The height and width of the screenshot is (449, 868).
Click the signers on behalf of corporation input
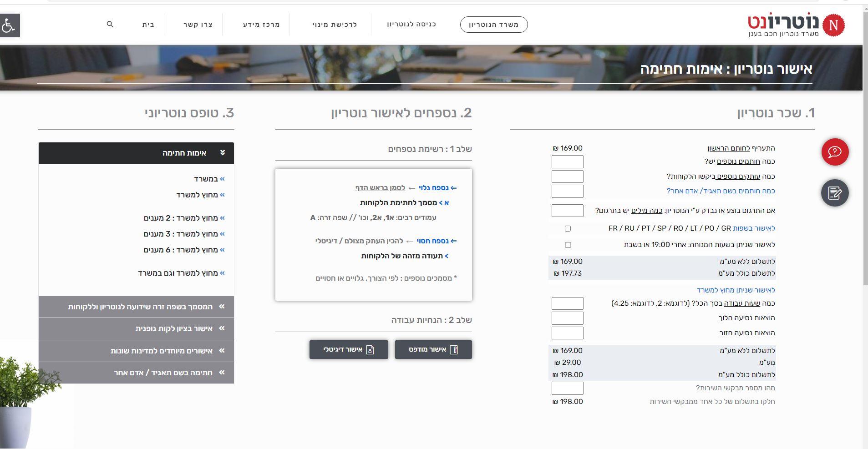click(x=567, y=191)
